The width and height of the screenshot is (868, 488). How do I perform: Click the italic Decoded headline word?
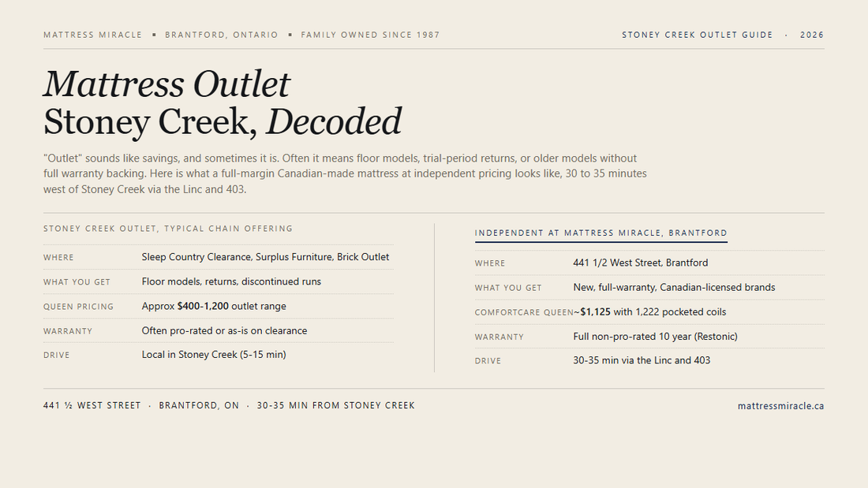click(x=334, y=121)
